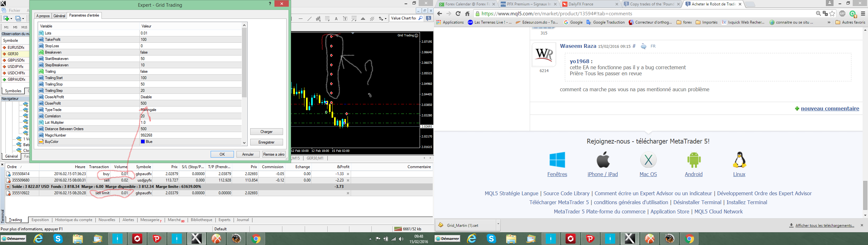Click the Charger button
868x245 pixels.
[x=266, y=132]
